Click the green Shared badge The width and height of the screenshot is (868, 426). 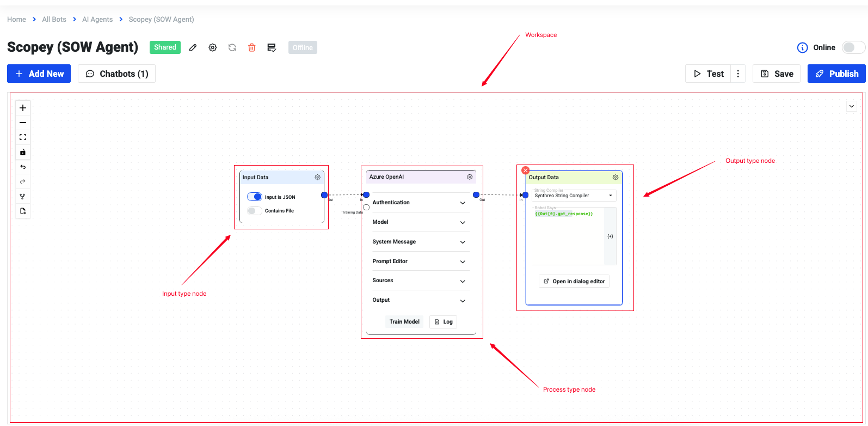coord(165,47)
